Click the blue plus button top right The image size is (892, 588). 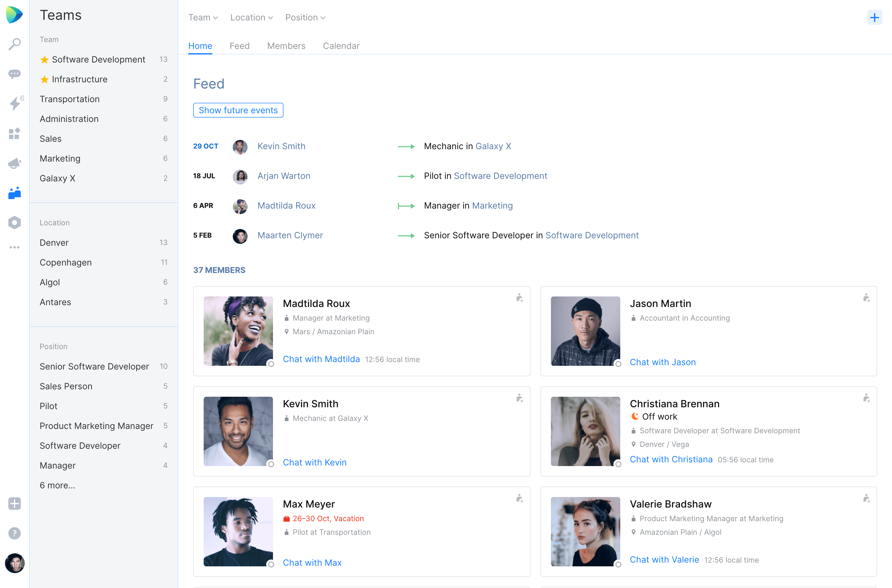coord(874,18)
